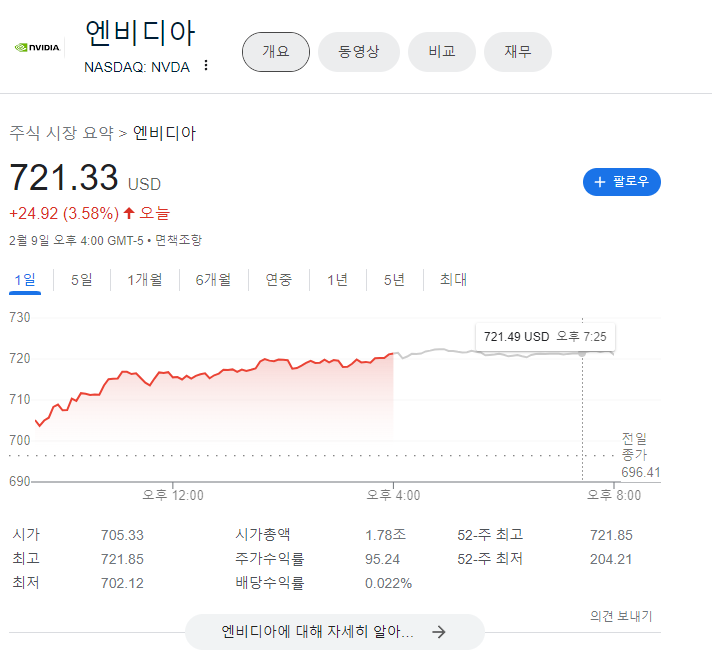Select the 5일 chart range
This screenshot has width=712, height=655.
coord(82,280)
